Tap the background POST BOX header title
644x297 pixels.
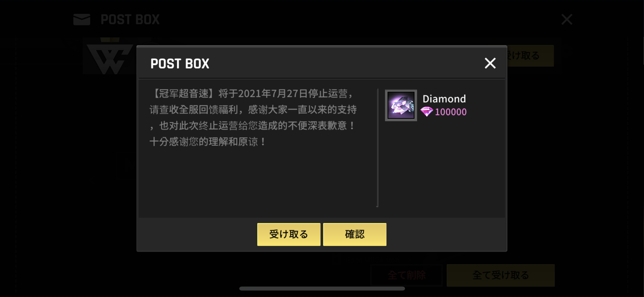130,20
